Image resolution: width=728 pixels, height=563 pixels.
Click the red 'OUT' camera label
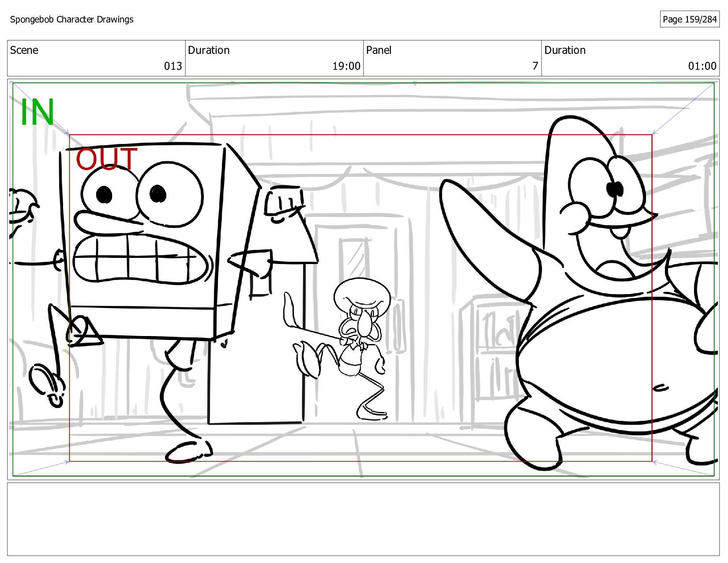tap(106, 159)
